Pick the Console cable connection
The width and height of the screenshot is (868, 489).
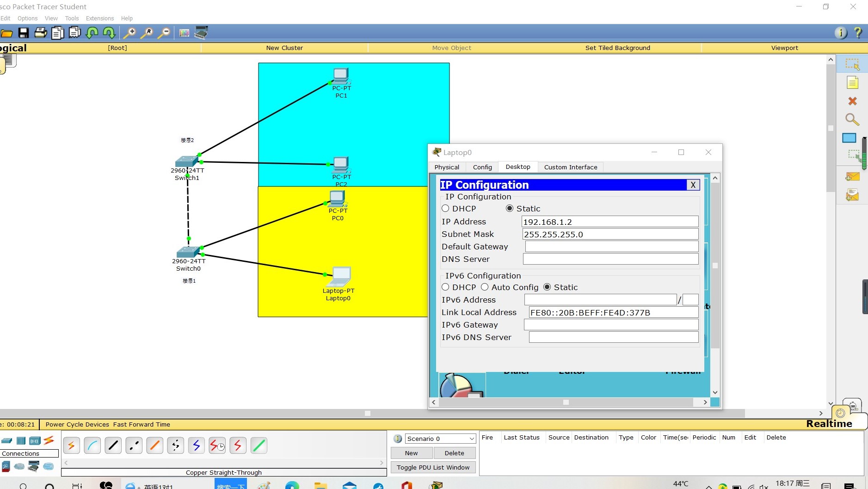(x=92, y=446)
